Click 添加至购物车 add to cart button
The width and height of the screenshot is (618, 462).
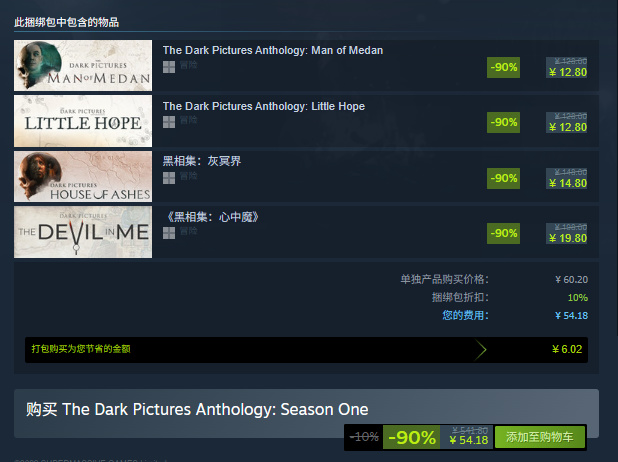(540, 437)
